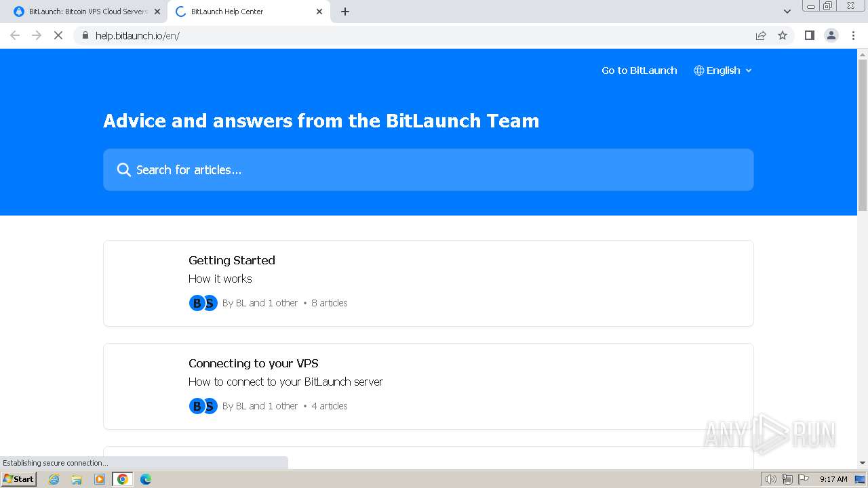Open the Windows Start menu
This screenshot has height=488, width=868.
tap(18, 479)
